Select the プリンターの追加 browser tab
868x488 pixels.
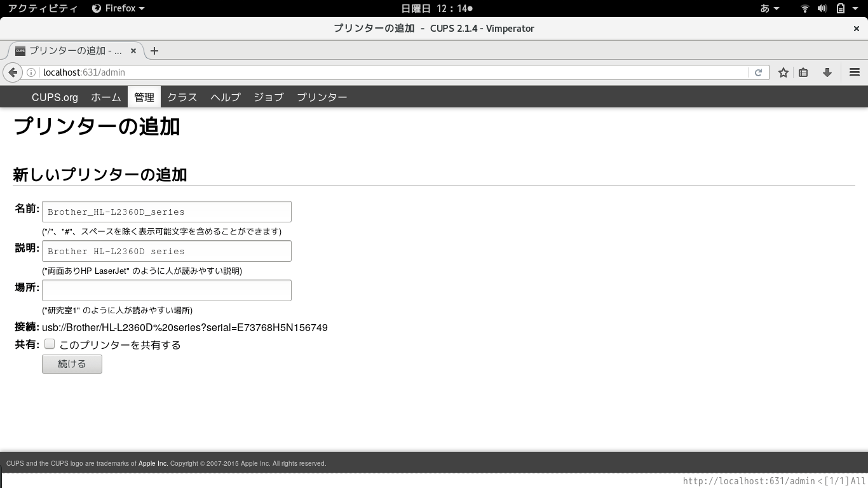click(74, 51)
